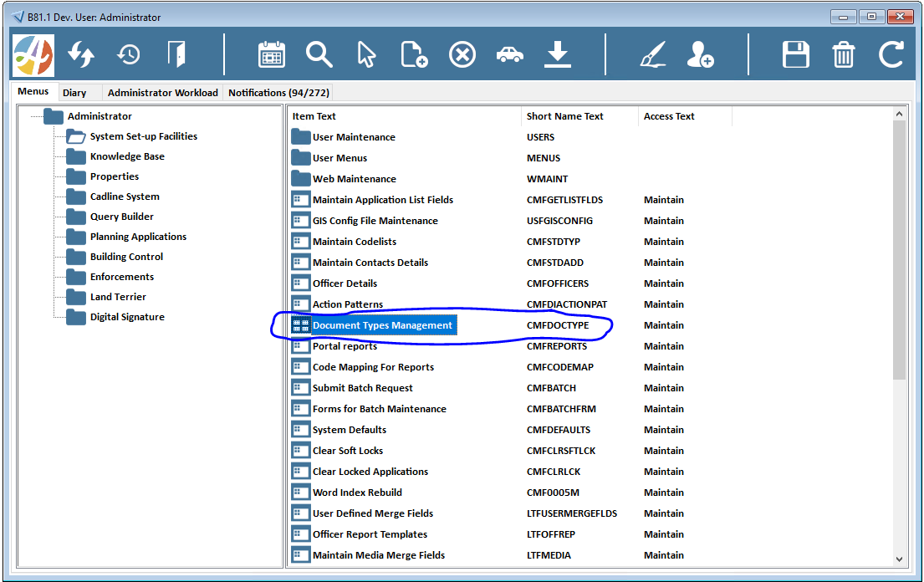
Task: Open the calendar toolbar icon
Action: (x=272, y=55)
